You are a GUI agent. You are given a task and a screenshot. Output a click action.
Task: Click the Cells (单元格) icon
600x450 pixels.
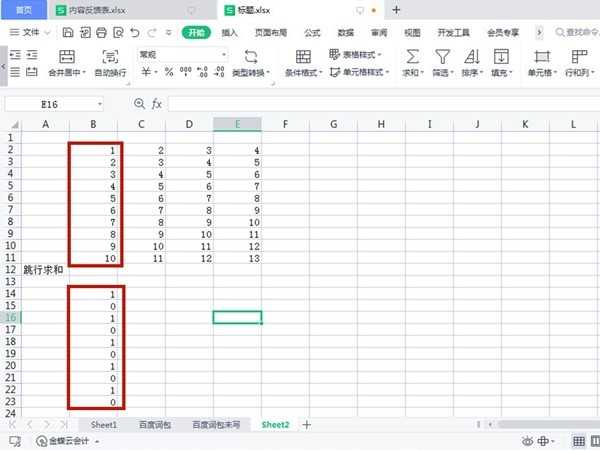542,57
